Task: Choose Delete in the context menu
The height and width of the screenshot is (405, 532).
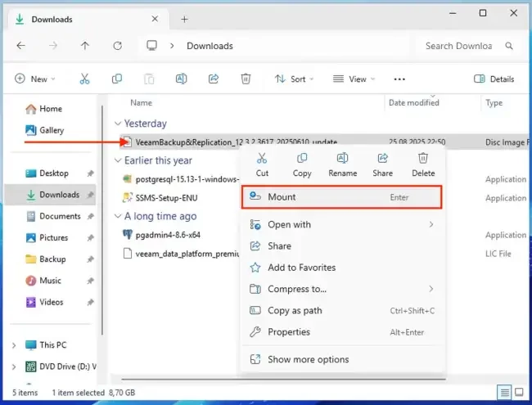Action: pyautogui.click(x=423, y=164)
